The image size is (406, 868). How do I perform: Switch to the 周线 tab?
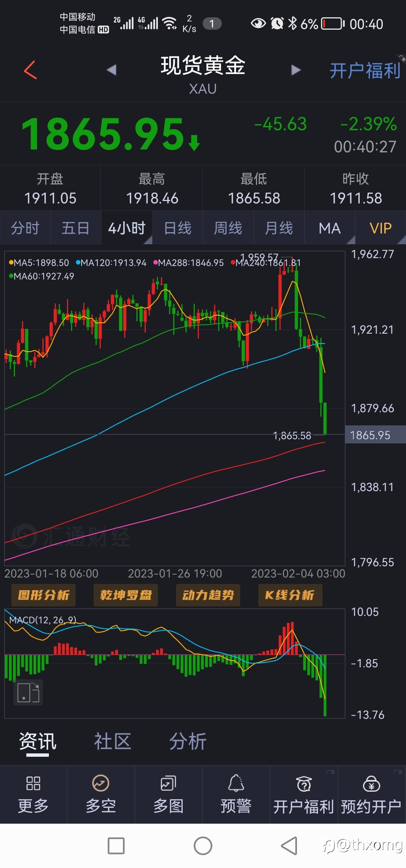tap(228, 228)
